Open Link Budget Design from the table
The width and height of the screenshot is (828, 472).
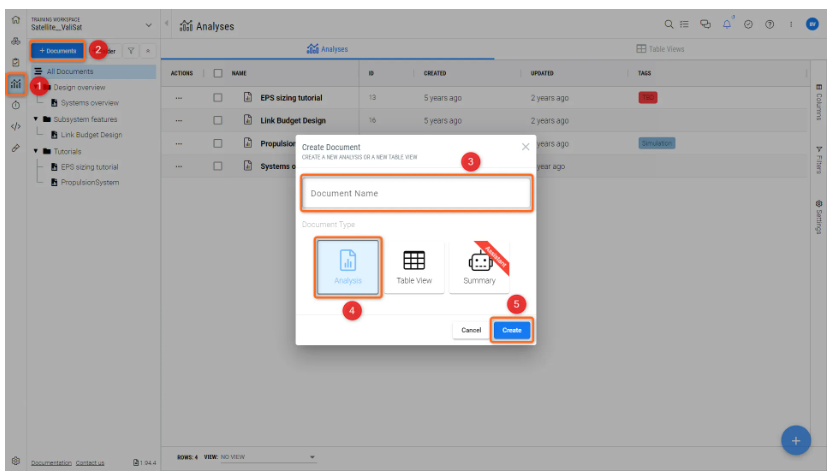click(x=293, y=120)
